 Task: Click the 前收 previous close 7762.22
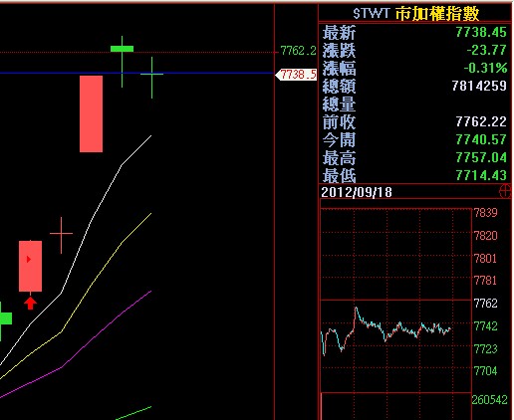pyautogui.click(x=481, y=121)
